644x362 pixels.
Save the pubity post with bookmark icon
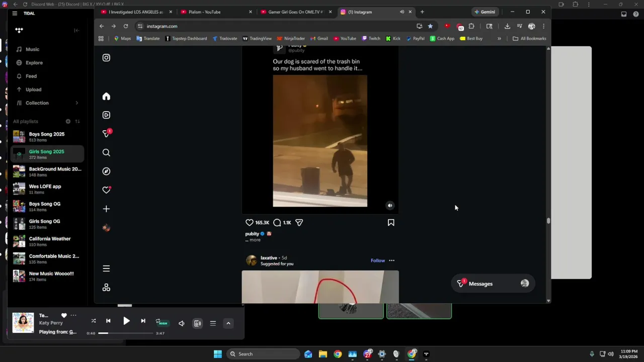pyautogui.click(x=391, y=222)
